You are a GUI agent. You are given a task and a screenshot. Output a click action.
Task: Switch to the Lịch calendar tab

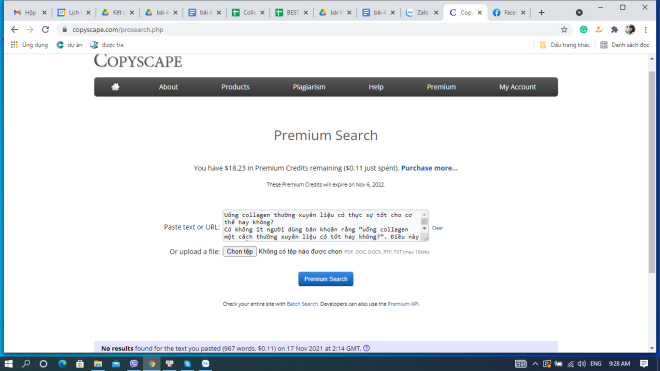[74, 13]
